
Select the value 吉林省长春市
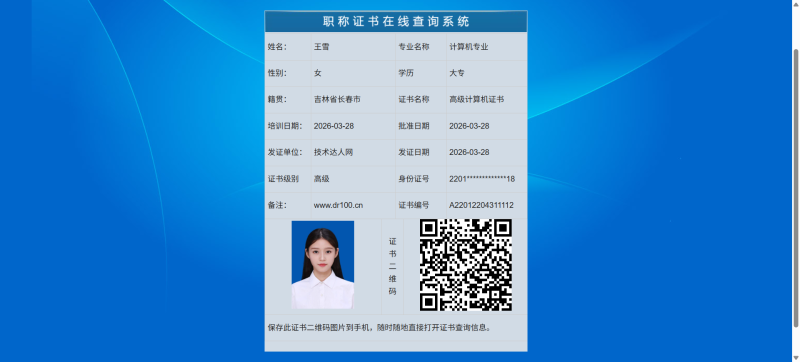click(337, 99)
